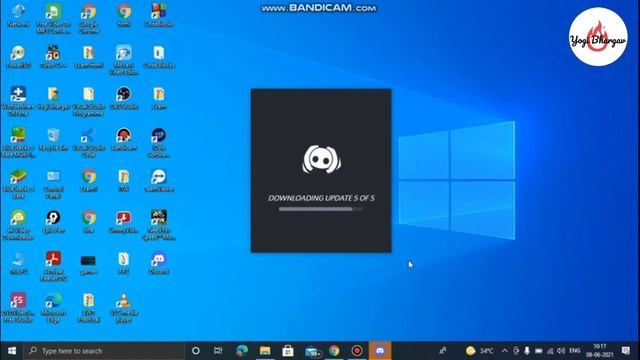Open the 34°C weather widget

coord(480,351)
